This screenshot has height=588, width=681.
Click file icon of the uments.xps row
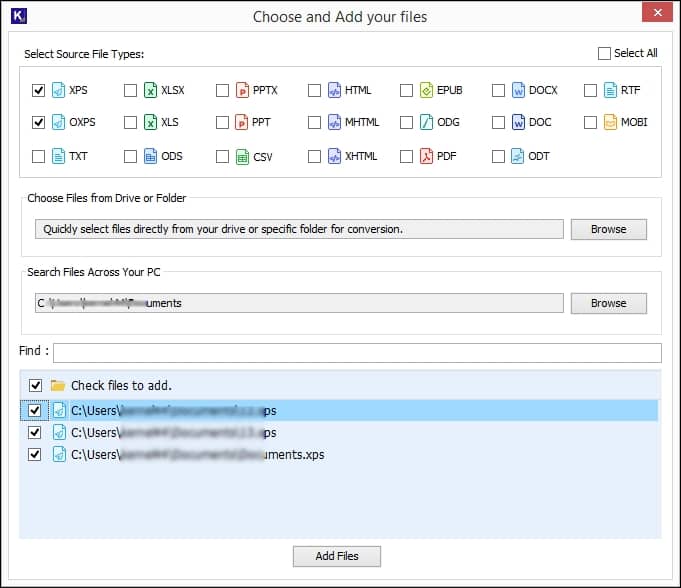59,454
